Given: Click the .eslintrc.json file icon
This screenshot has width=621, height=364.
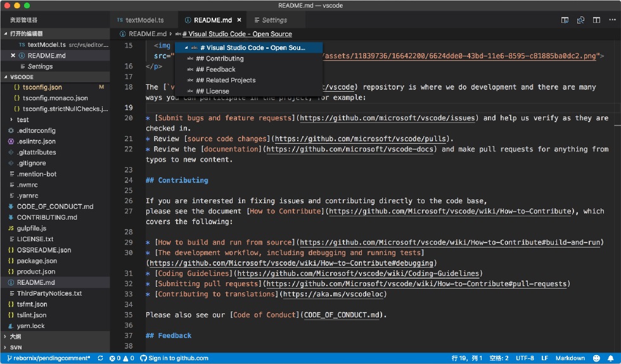Looking at the screenshot, I should pyautogui.click(x=11, y=141).
